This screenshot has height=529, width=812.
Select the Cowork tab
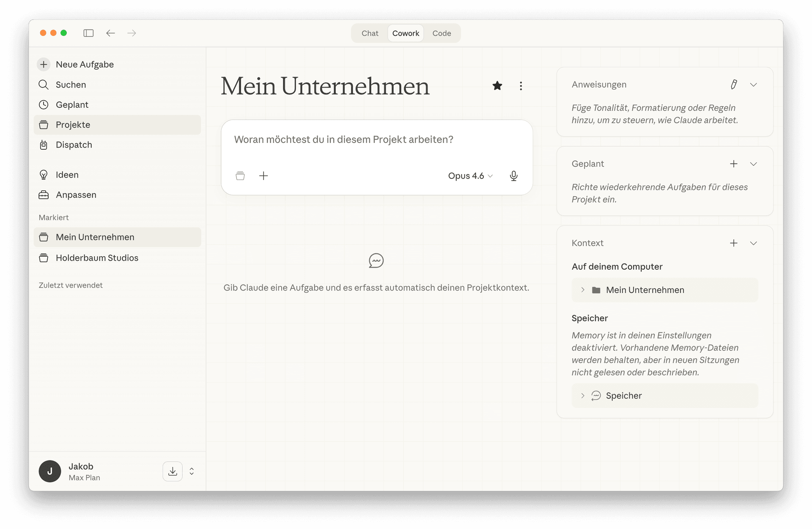(x=406, y=33)
